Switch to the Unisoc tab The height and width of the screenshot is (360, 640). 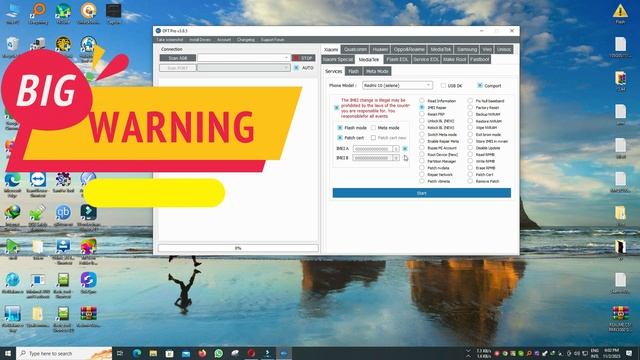click(504, 49)
